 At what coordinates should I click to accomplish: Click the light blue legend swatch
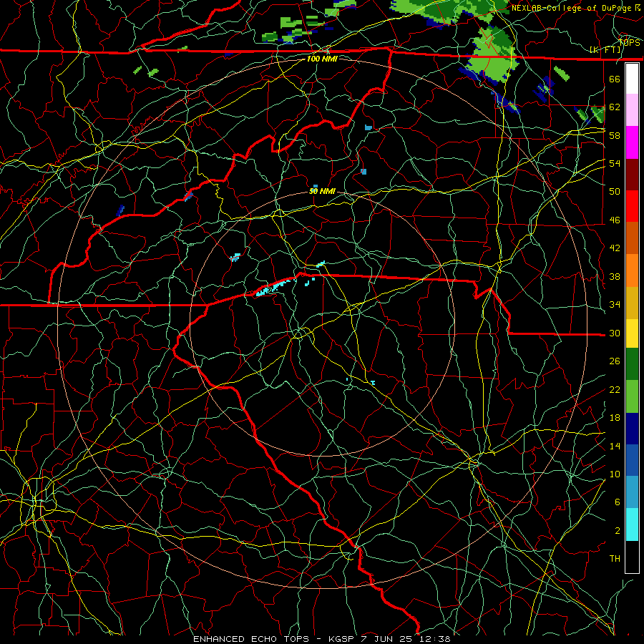click(x=632, y=492)
